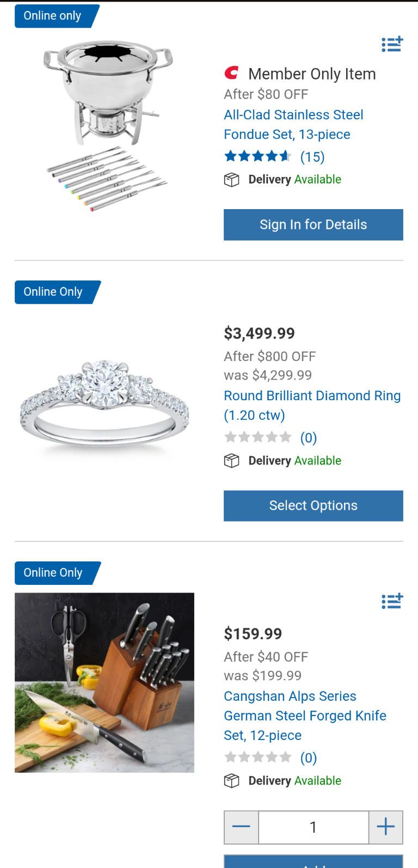The width and height of the screenshot is (418, 868).
Task: View the knife block product photo
Action: 104,682
